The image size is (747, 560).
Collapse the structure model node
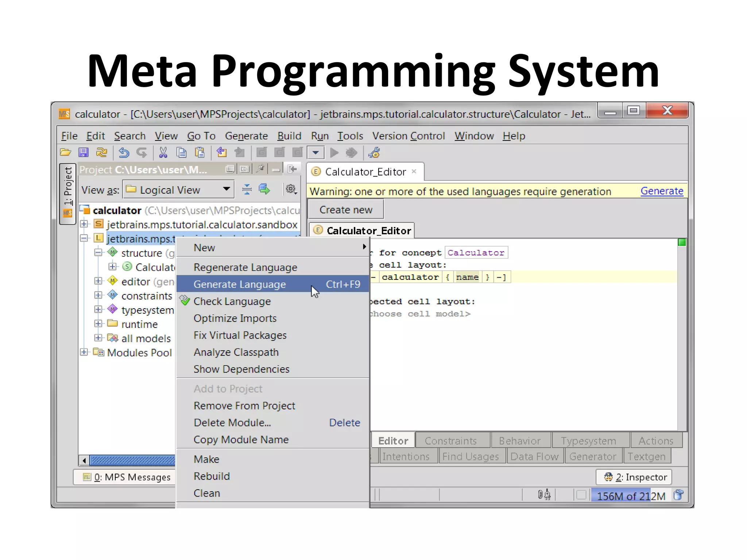(98, 252)
